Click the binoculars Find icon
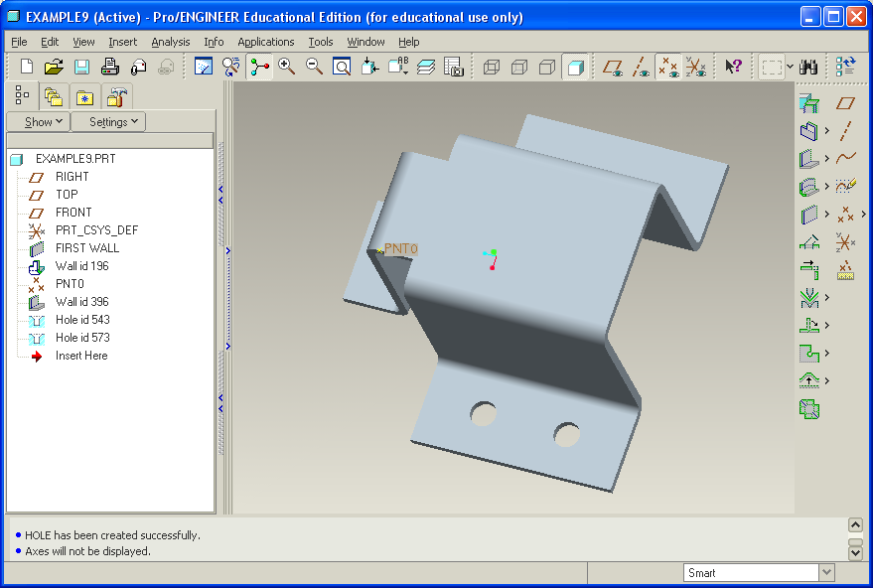Viewport: 873px width, 588px height. pos(808,67)
